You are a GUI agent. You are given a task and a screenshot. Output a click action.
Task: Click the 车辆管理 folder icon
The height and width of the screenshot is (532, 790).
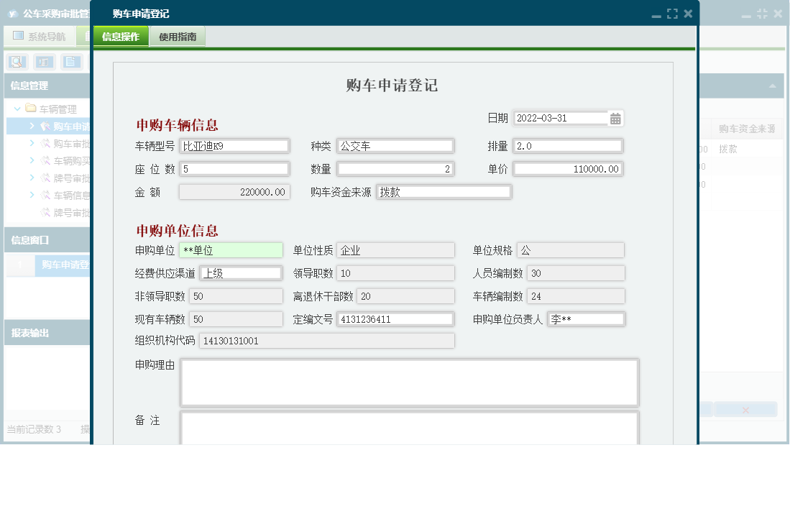click(x=31, y=109)
